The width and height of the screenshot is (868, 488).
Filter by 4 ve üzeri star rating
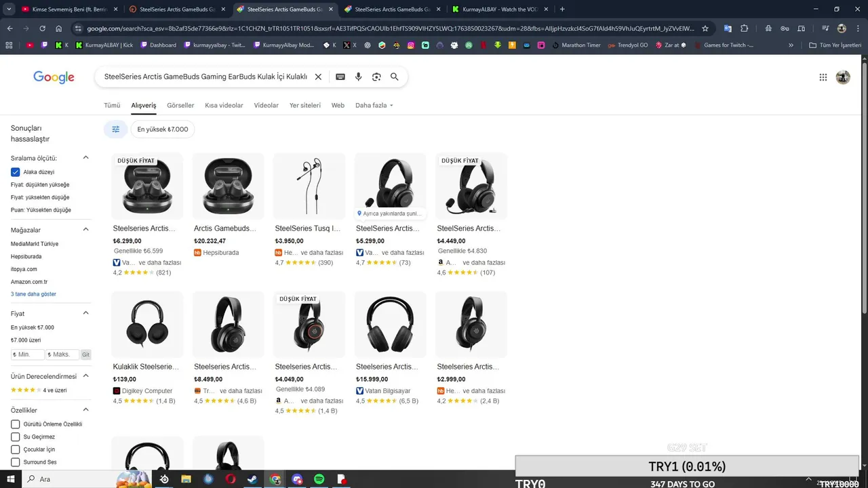point(39,390)
